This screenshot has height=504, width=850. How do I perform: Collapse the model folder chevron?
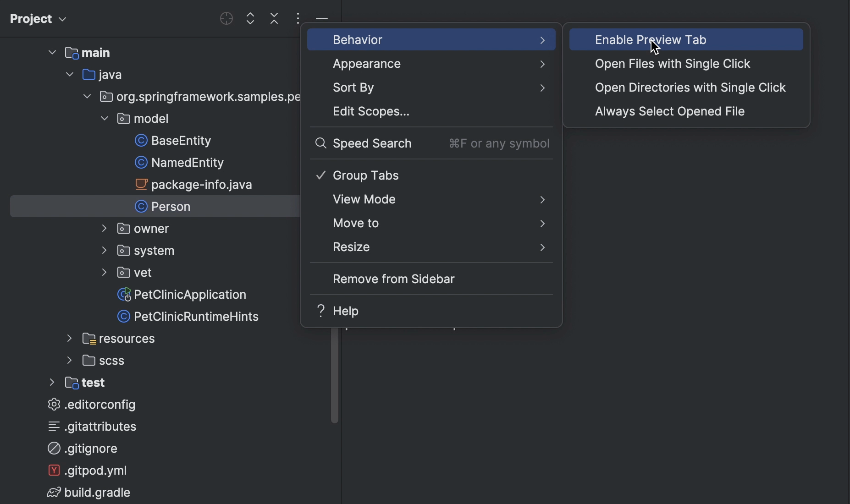(104, 118)
